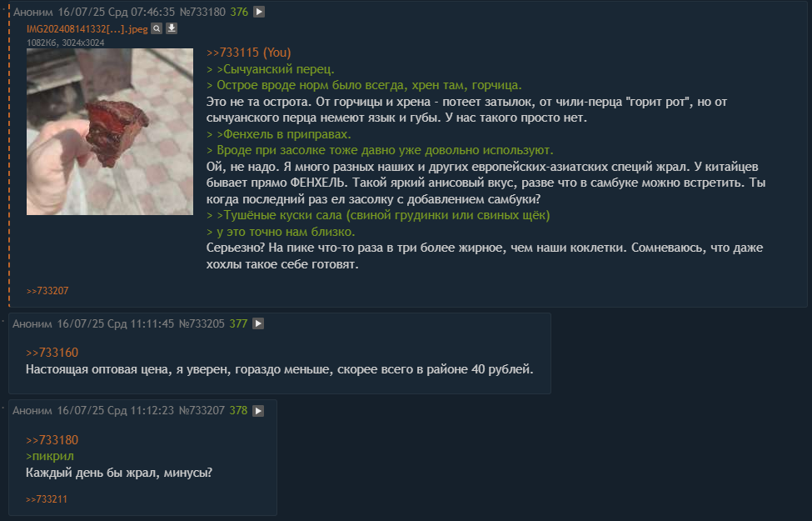Screen dimensions: 812x521
Task: Click the green counter 378
Action: coord(238,411)
